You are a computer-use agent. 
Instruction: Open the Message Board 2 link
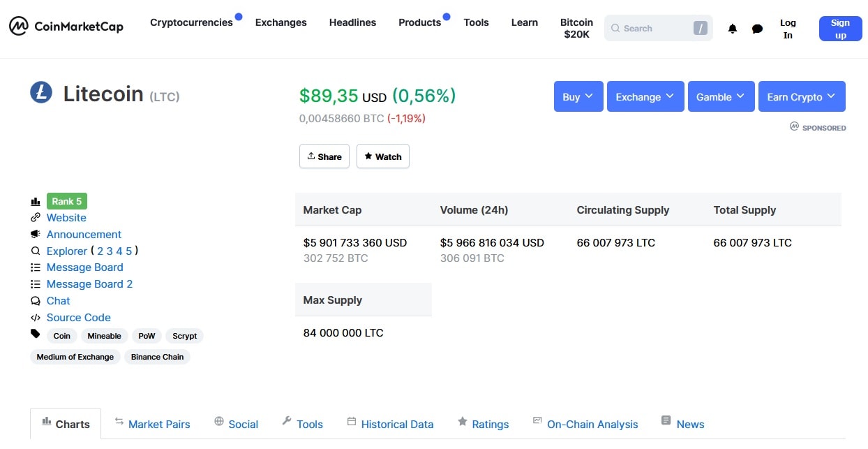pos(89,284)
